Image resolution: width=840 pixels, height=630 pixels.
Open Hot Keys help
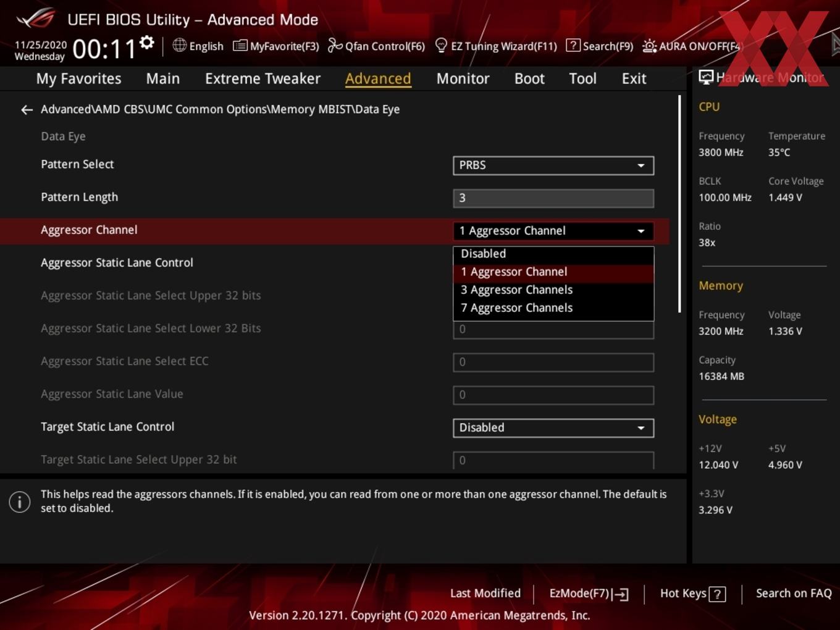point(692,594)
